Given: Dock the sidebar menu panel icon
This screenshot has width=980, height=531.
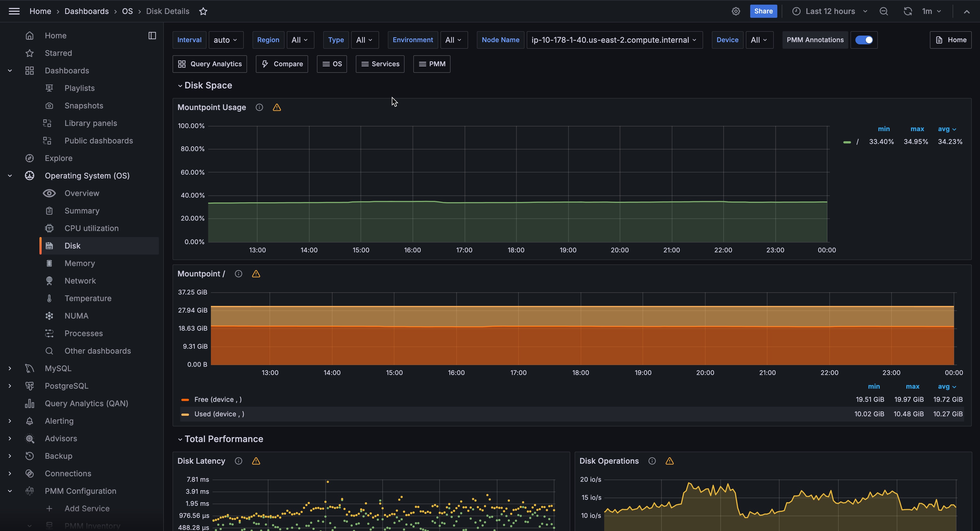Looking at the screenshot, I should (152, 36).
